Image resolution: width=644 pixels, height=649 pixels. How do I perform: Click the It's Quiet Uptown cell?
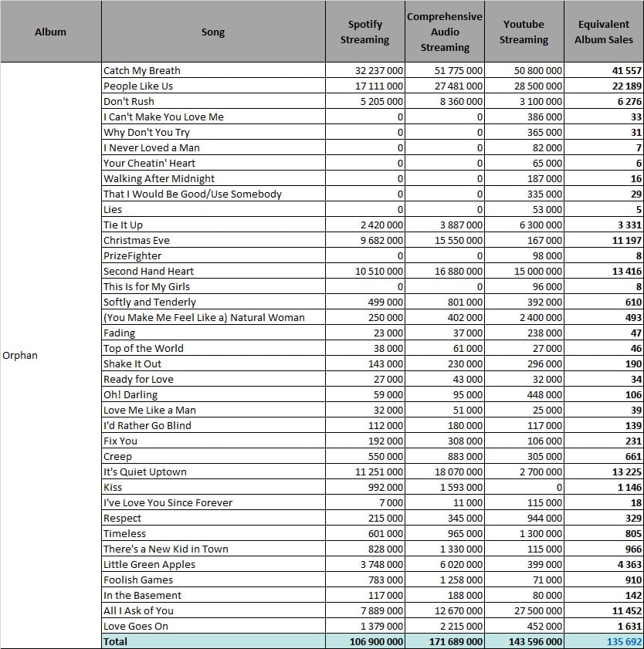pos(213,472)
